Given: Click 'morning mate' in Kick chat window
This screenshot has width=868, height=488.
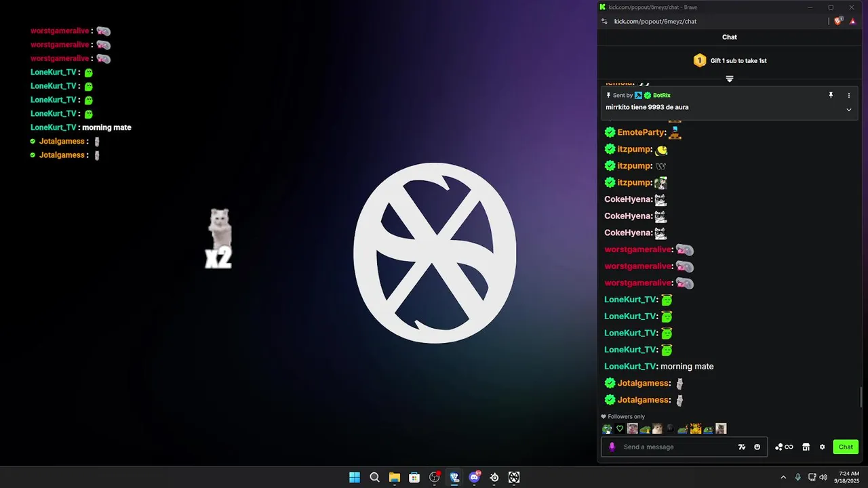Looking at the screenshot, I should pos(687,366).
